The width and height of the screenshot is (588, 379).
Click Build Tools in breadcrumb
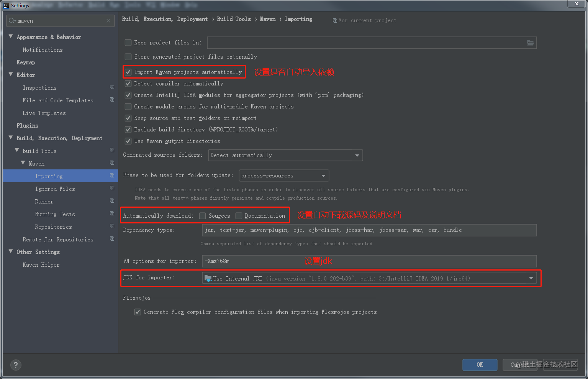pyautogui.click(x=234, y=19)
